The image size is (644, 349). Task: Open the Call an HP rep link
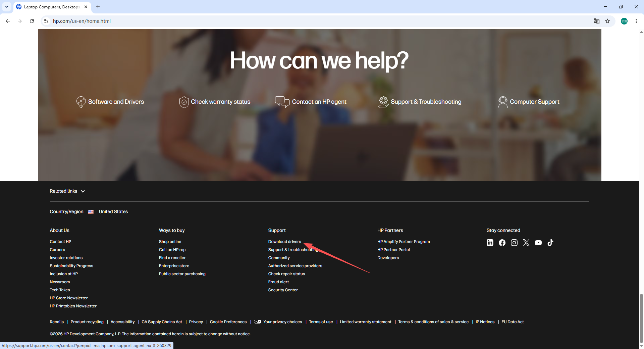pos(172,250)
